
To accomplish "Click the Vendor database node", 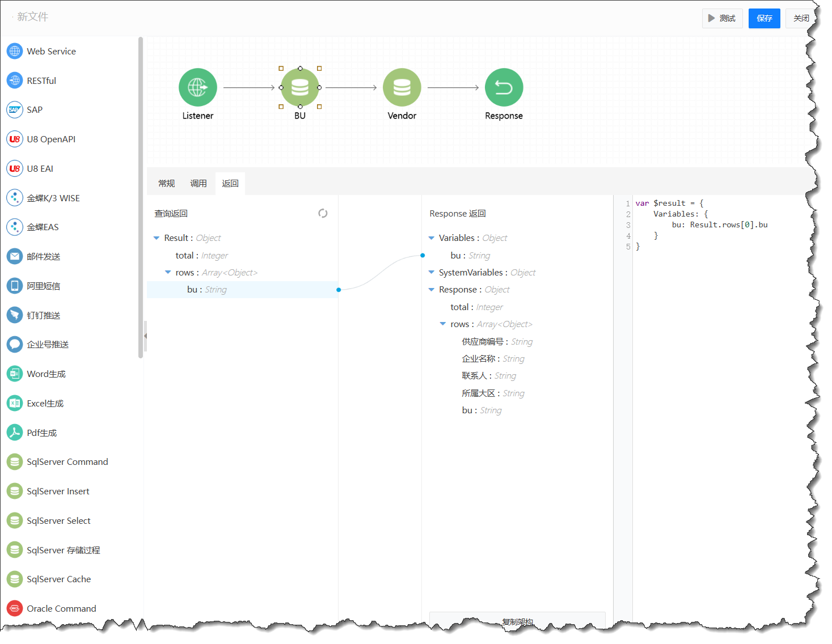I will click(402, 87).
